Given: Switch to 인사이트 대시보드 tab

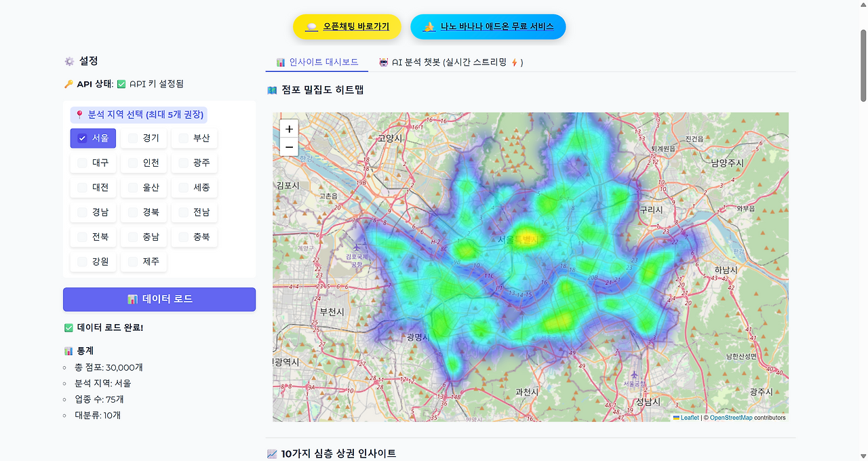Looking at the screenshot, I should [x=317, y=62].
